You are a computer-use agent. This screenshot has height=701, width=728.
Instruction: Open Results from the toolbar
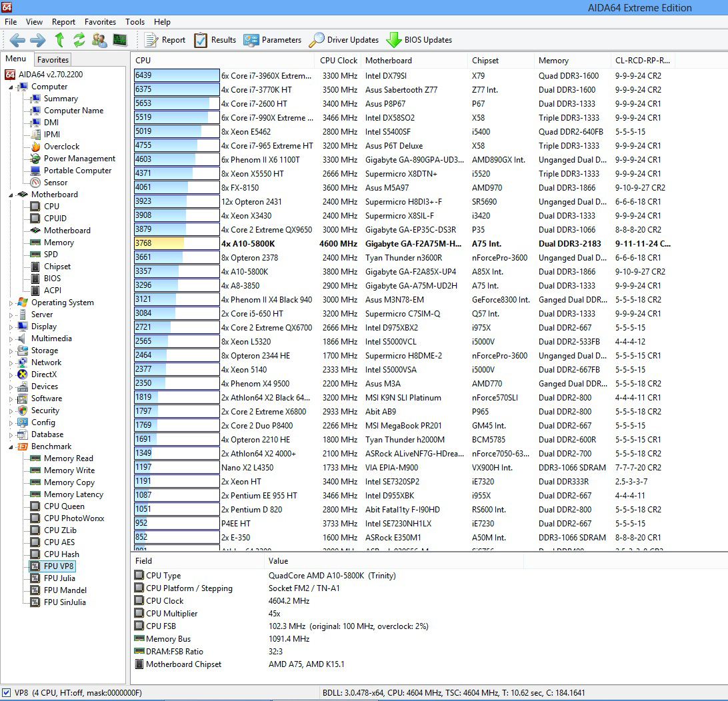215,40
